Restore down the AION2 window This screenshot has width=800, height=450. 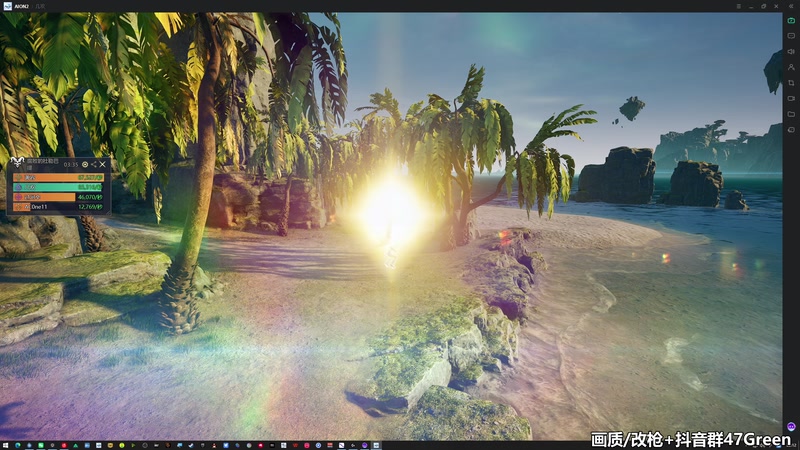tap(764, 6)
